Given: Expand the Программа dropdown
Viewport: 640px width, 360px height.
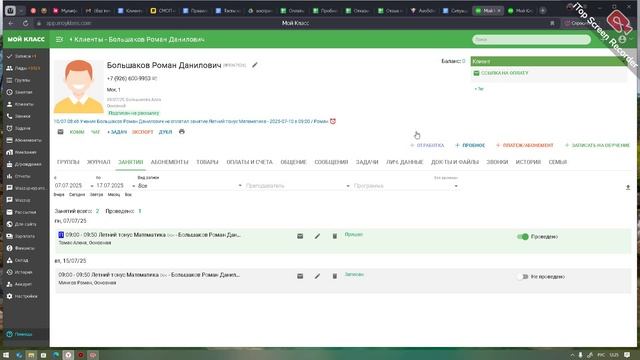Looking at the screenshot, I should click(x=406, y=186).
